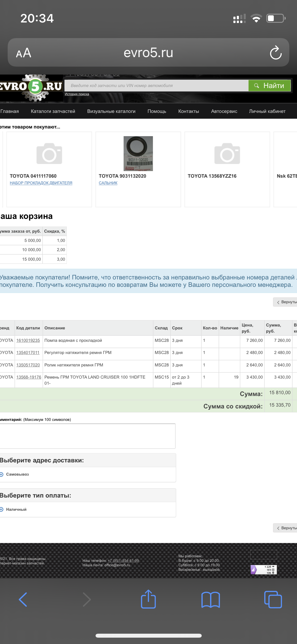Click into the order comment text box
The image size is (297, 644).
(x=87, y=436)
